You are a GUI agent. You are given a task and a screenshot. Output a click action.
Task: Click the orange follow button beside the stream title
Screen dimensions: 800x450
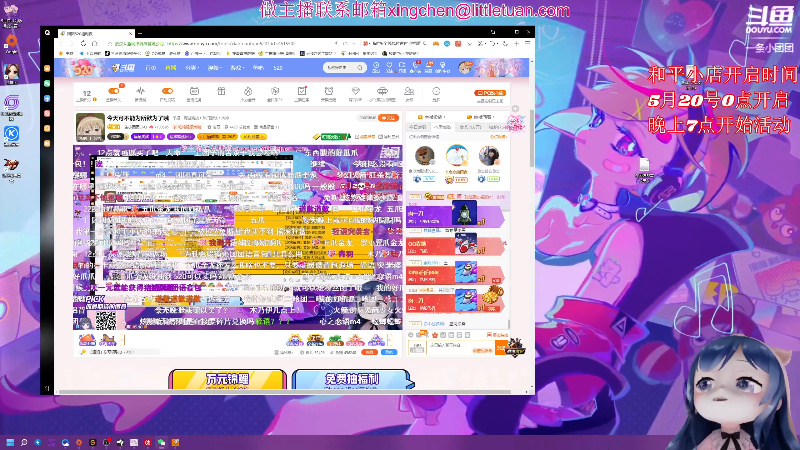coord(389,118)
